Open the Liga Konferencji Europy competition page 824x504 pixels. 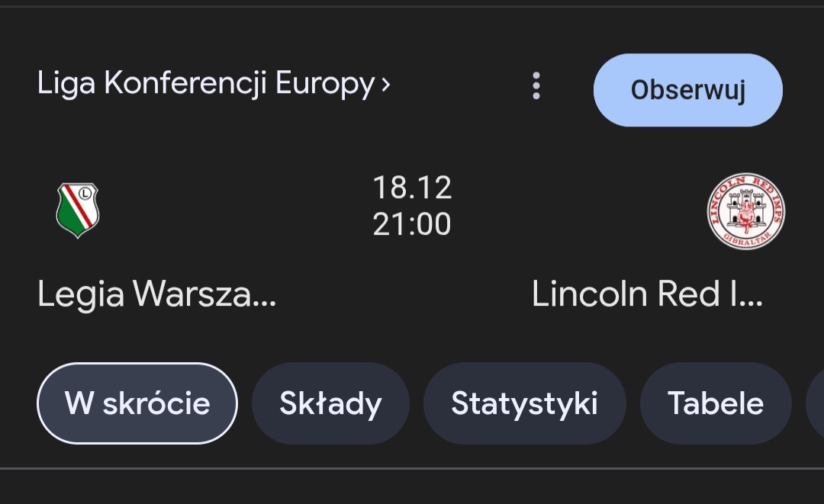[206, 84]
